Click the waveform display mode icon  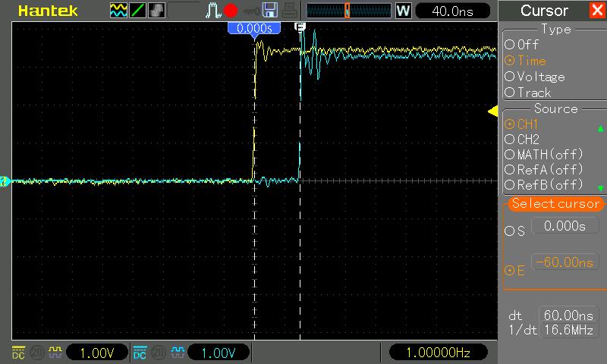coord(119,11)
